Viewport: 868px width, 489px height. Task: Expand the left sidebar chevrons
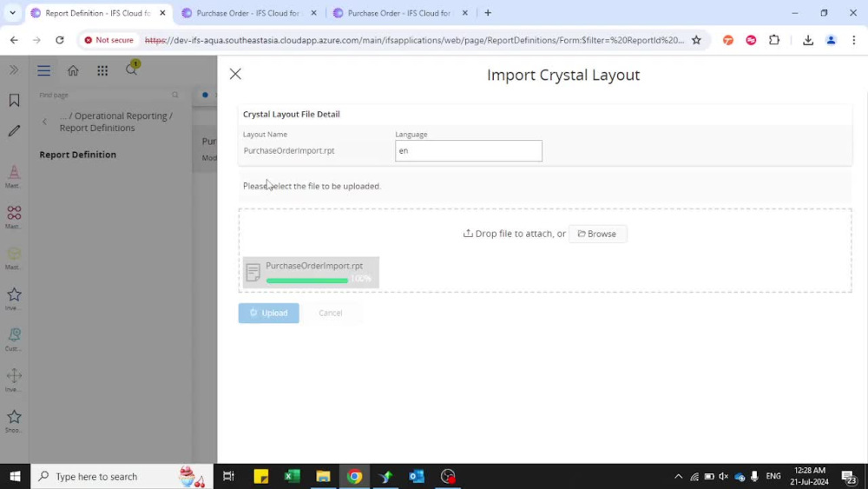coord(14,69)
